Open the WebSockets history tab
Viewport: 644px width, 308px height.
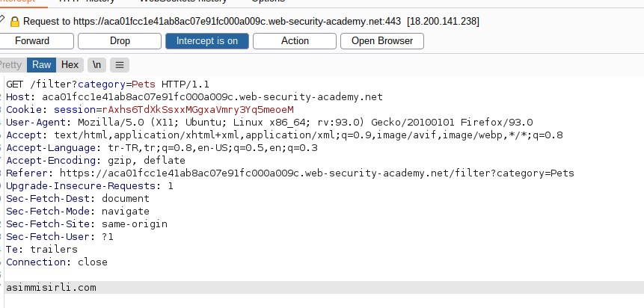tap(183, 1)
